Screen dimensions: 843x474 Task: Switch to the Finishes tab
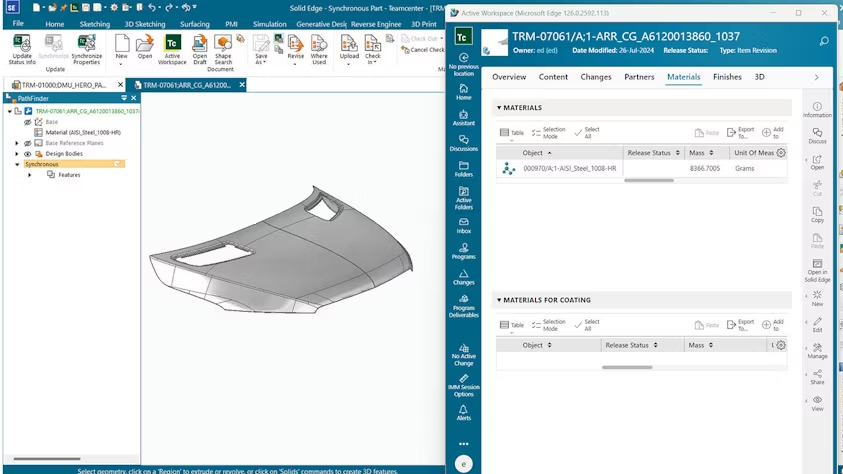[727, 77]
